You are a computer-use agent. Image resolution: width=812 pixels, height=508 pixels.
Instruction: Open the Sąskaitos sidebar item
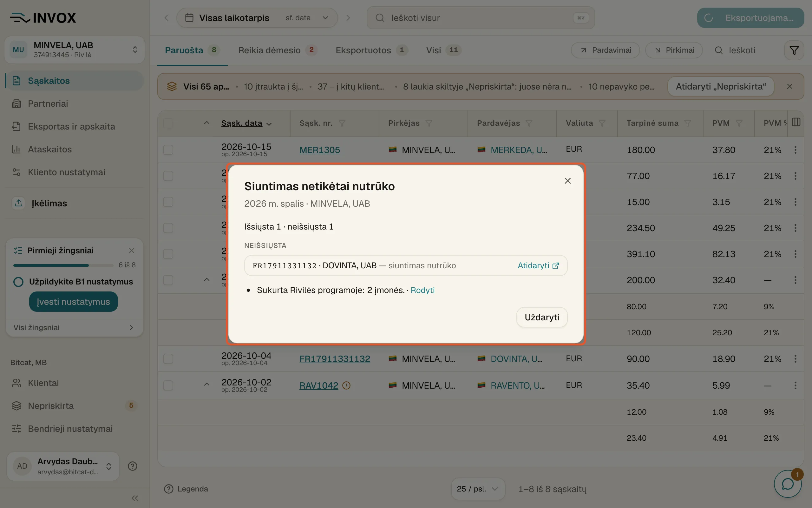[x=75, y=81]
